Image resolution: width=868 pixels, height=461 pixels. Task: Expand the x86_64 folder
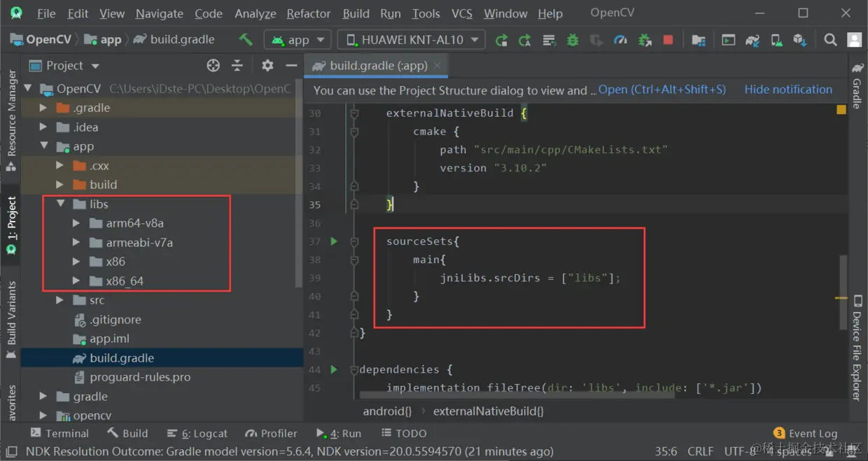[77, 281]
